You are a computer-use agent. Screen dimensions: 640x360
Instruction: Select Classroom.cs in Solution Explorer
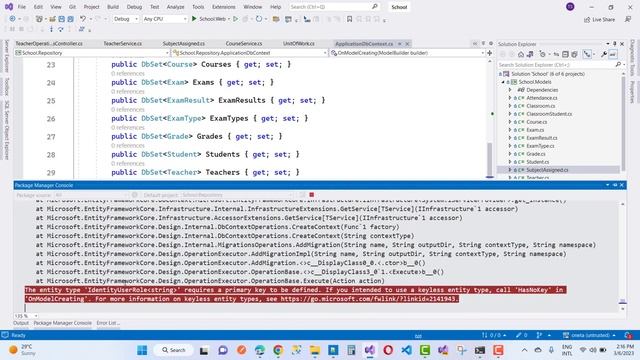(x=540, y=106)
